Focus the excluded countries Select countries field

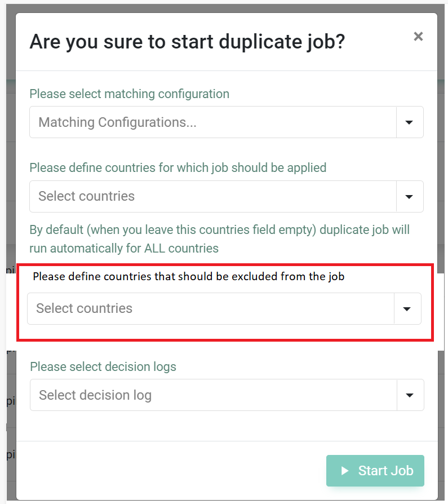pos(211,309)
